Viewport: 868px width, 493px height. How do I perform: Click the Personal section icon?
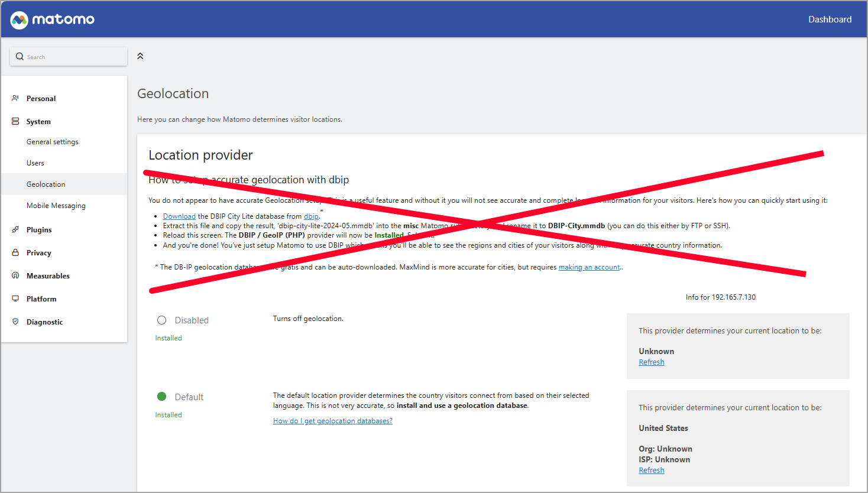(x=15, y=98)
